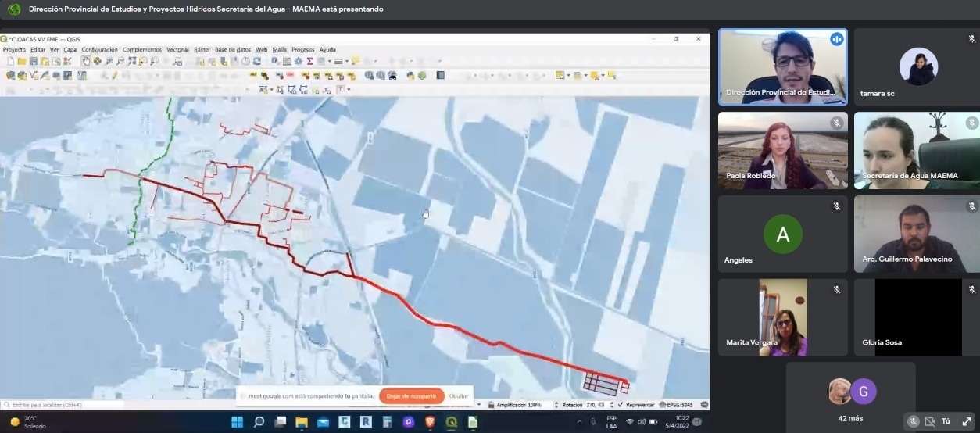Open the Complementos menu
Screen dimensions: 980x433
(141, 49)
